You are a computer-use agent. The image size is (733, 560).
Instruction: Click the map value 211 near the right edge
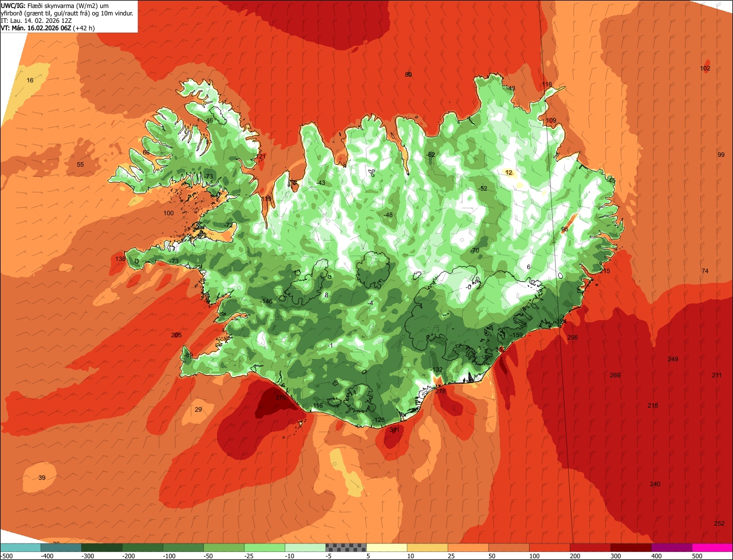point(717,375)
